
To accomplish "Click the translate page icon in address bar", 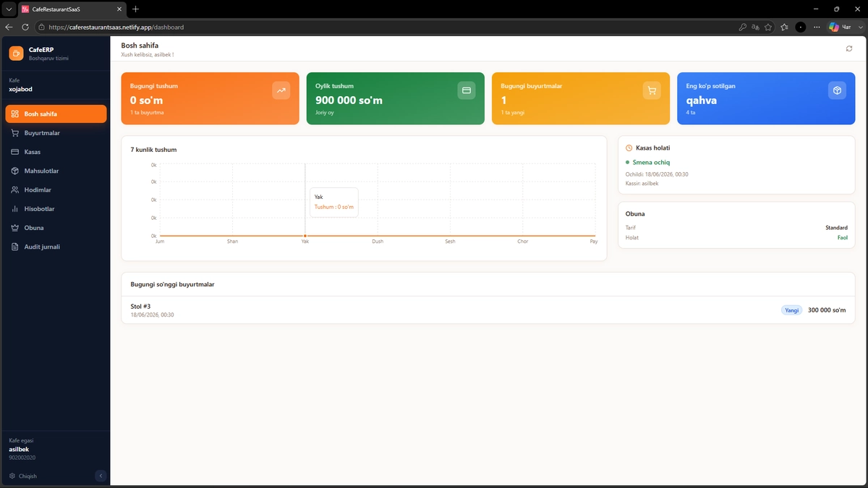I will click(x=755, y=27).
